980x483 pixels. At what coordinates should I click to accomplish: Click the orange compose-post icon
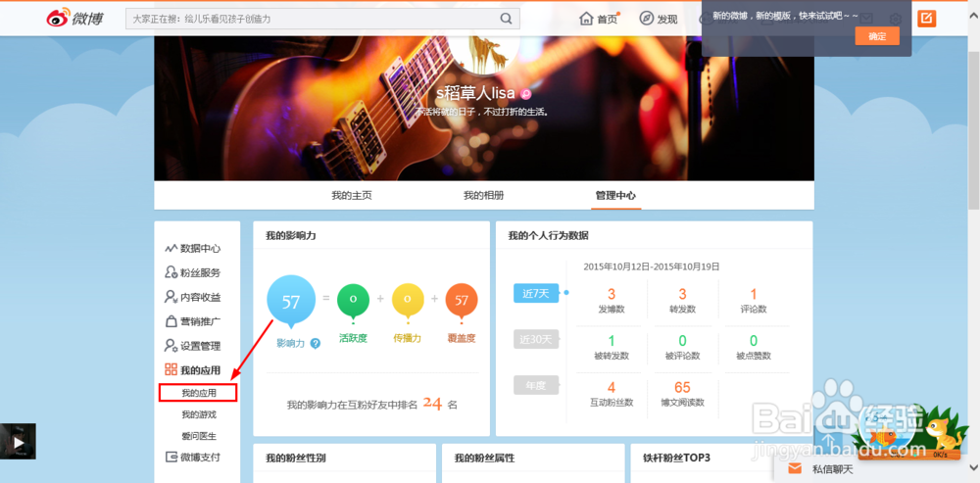[x=926, y=19]
